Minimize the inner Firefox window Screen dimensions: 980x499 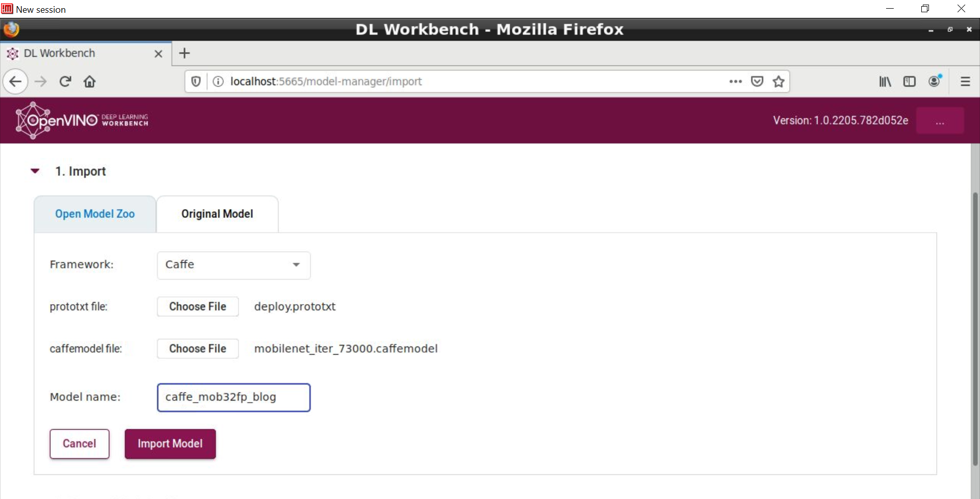(930, 30)
